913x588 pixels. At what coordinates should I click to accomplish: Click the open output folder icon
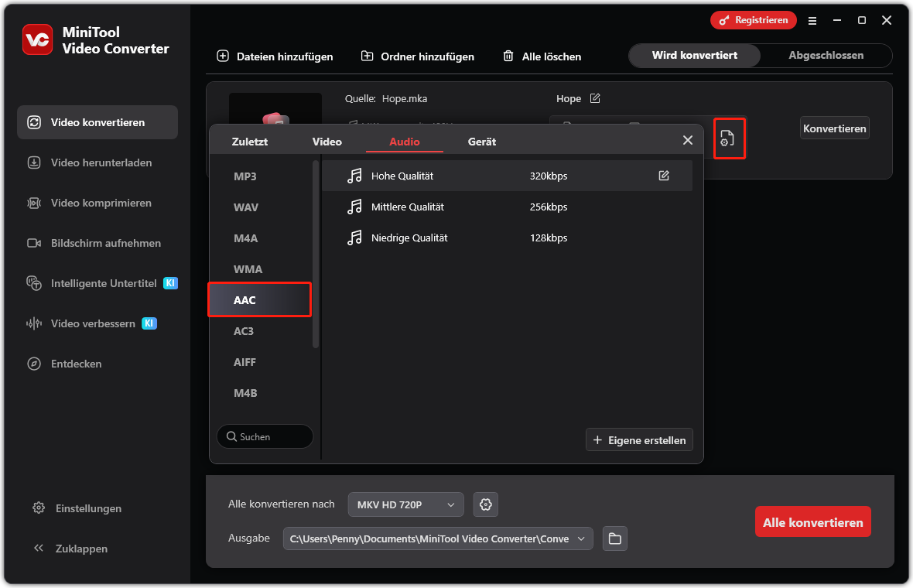pos(615,538)
